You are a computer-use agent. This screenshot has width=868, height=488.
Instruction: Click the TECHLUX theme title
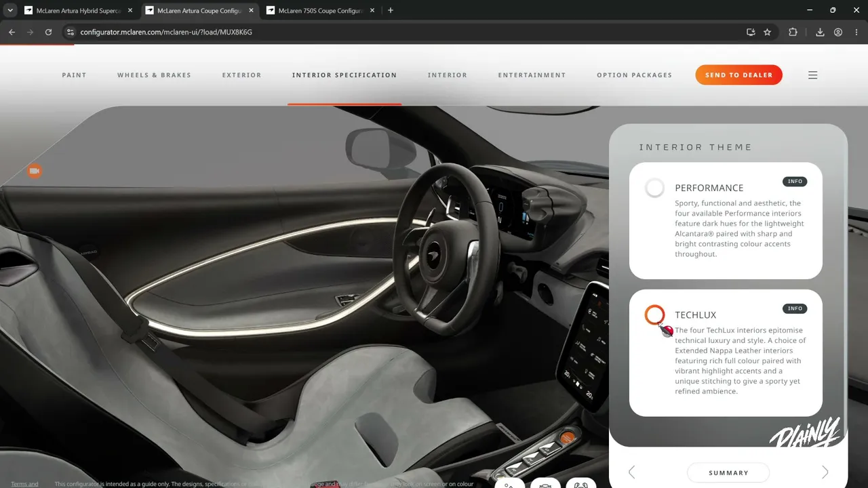[x=695, y=315]
